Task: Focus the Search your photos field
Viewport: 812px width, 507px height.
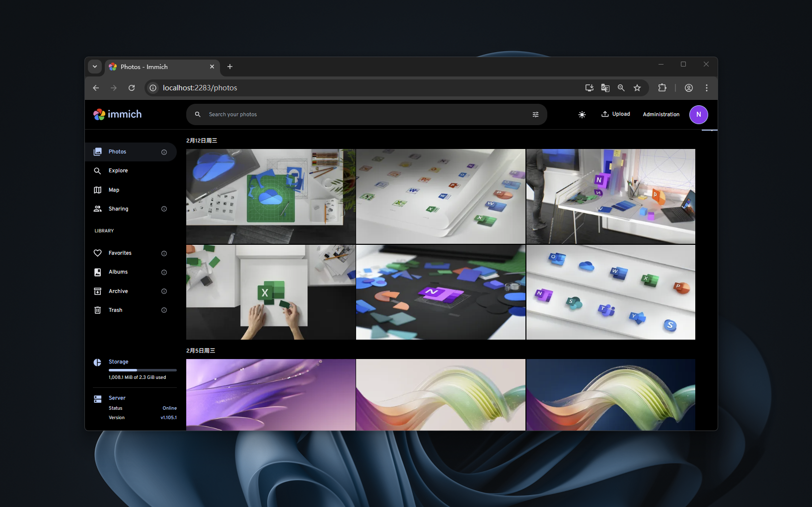Action: (x=367, y=114)
